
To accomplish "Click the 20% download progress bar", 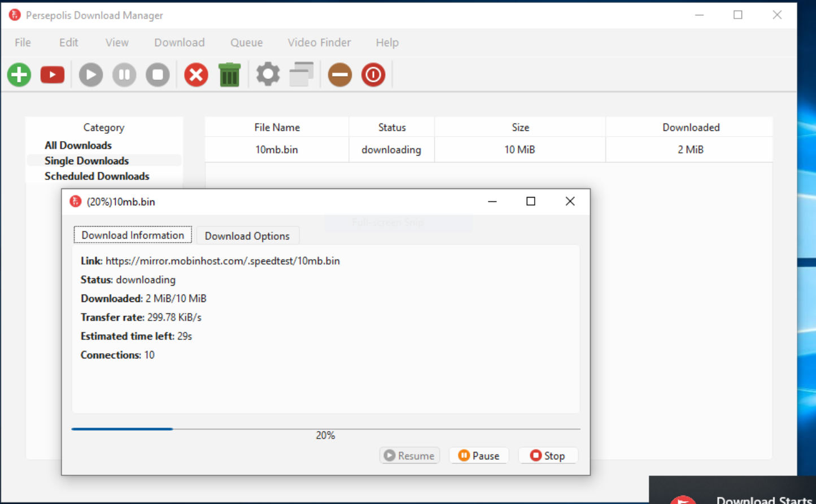I will (x=326, y=430).
